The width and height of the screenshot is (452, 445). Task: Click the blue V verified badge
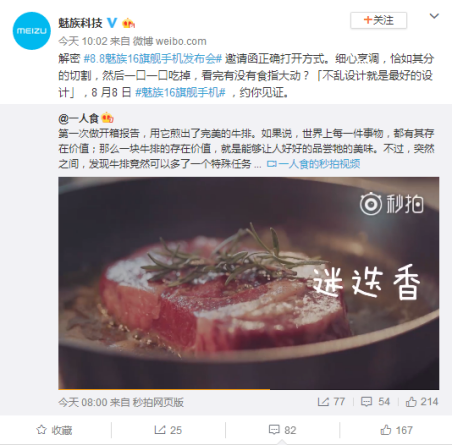pos(112,23)
